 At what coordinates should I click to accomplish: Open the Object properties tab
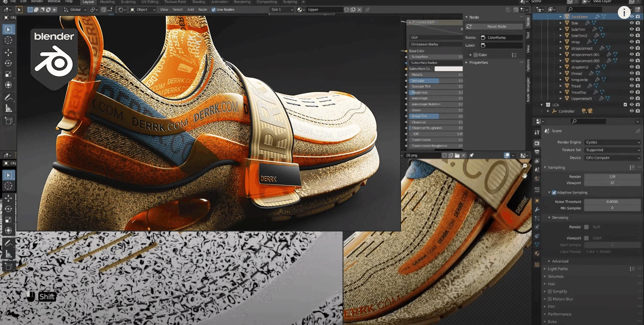pos(537,200)
